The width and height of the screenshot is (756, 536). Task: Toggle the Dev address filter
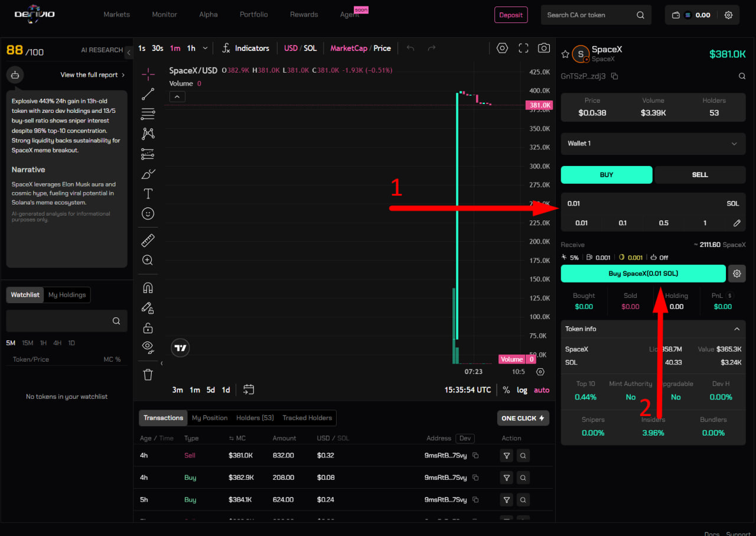coord(465,438)
